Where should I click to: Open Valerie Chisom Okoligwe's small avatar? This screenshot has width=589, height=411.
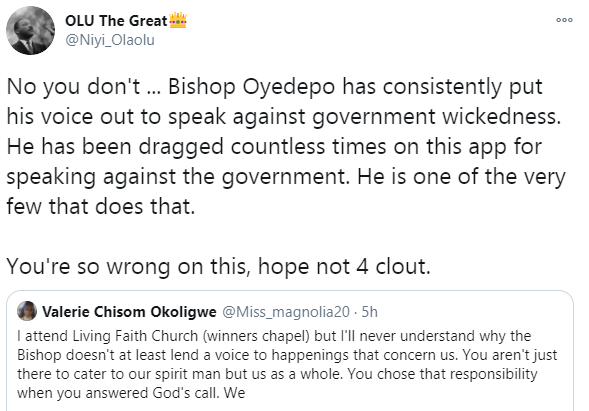pos(27,311)
